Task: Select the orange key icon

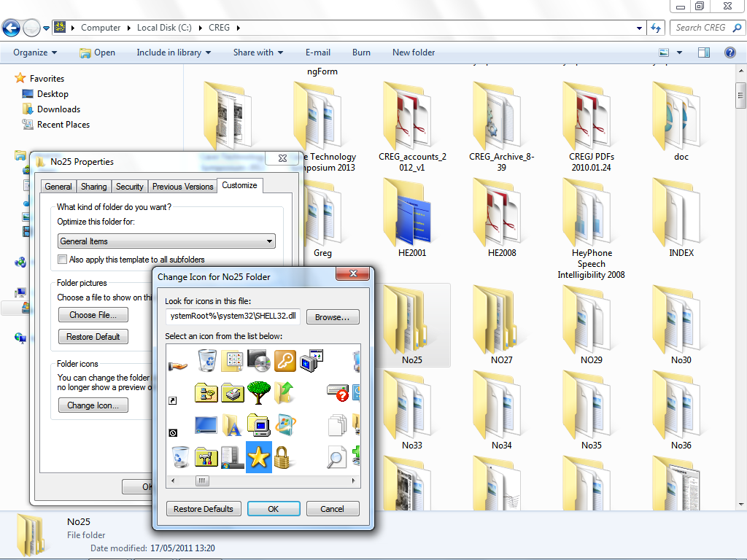Action: (x=285, y=360)
